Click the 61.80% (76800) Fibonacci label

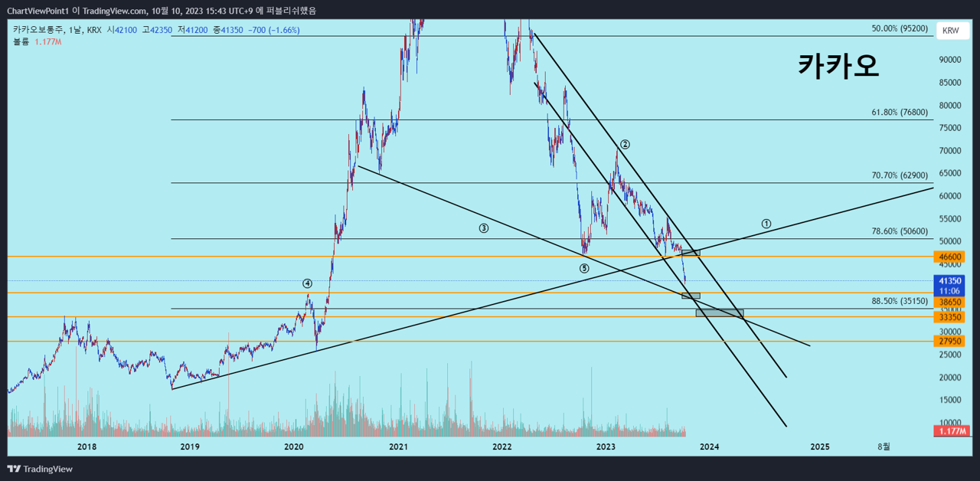900,112
